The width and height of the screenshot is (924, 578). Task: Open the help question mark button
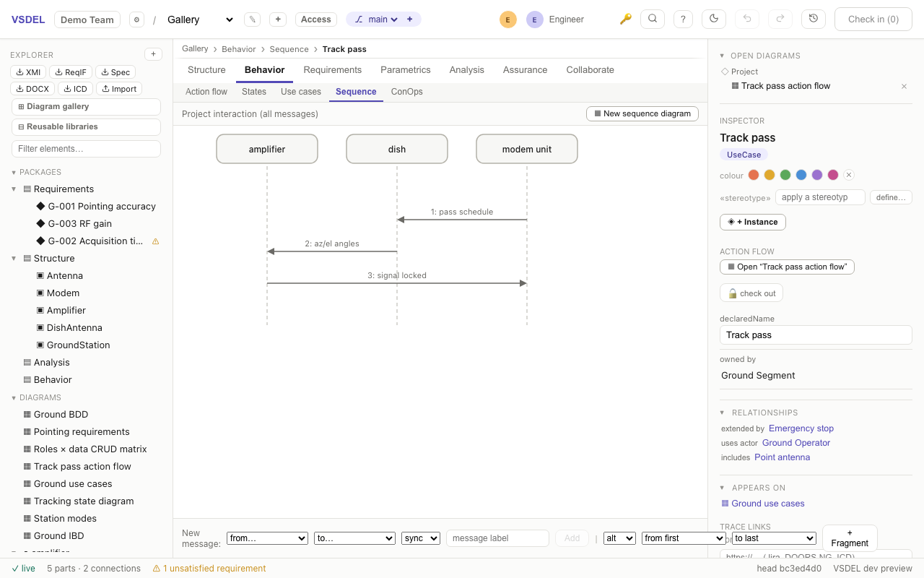point(683,20)
